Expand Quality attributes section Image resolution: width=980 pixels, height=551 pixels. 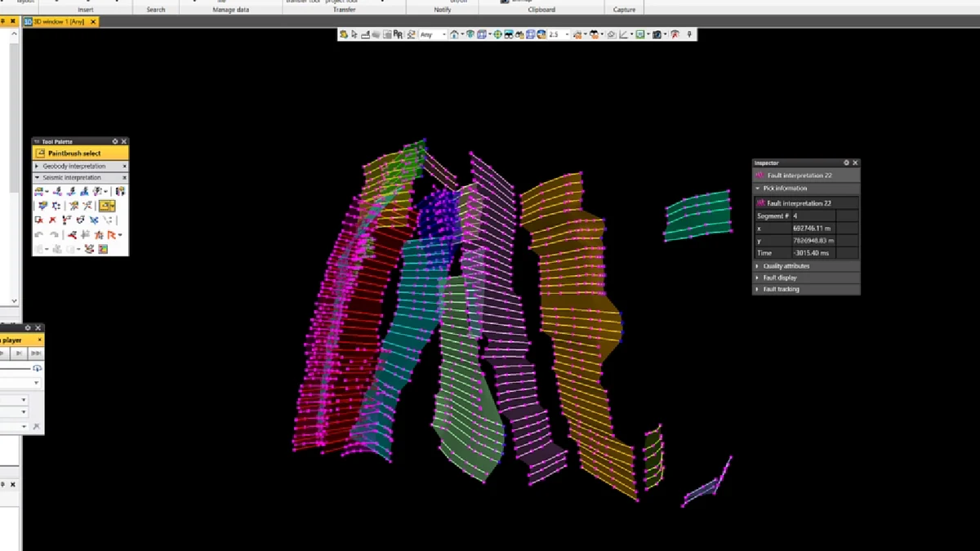point(757,266)
